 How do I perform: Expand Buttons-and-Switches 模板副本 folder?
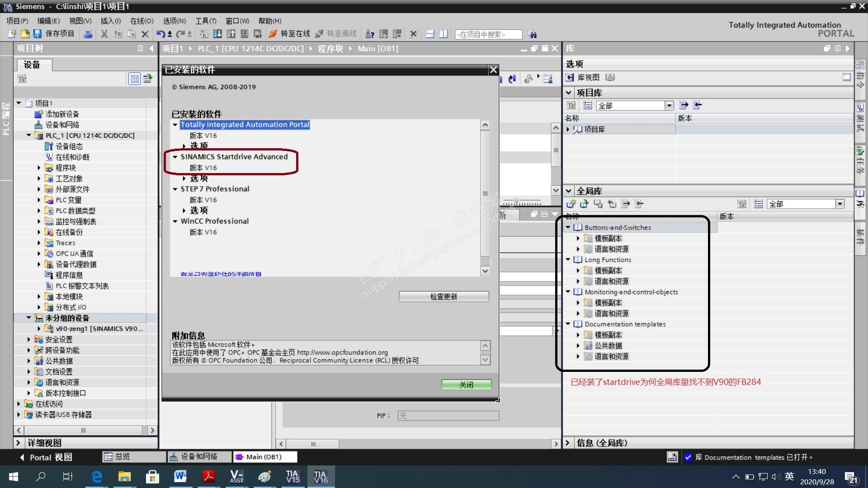coord(578,238)
